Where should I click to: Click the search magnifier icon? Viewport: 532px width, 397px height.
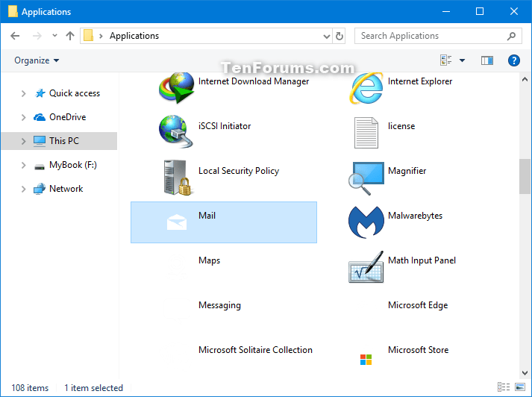pos(511,36)
